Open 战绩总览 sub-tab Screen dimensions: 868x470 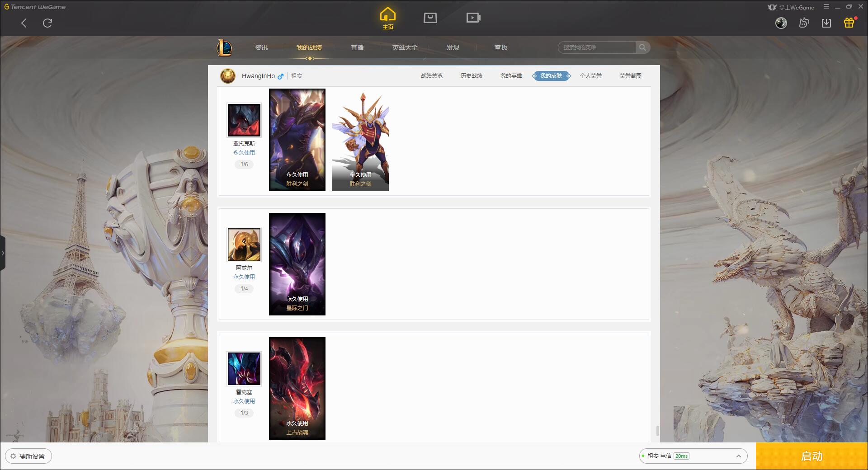pyautogui.click(x=432, y=76)
